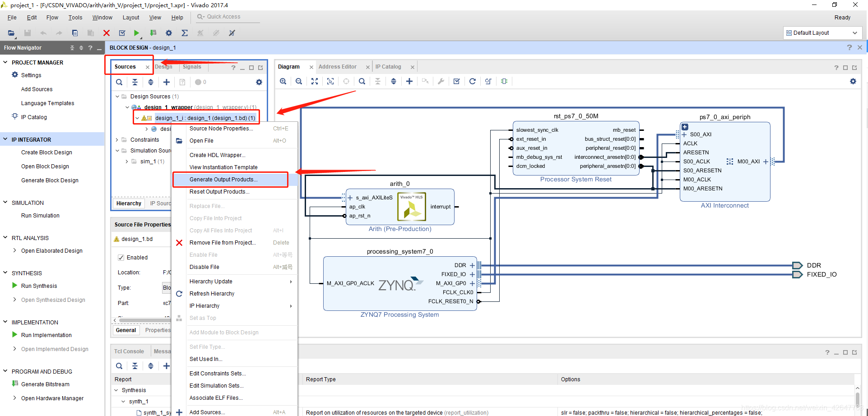Viewport: 868px width, 416px height.
Task: Click the Program Device toolbar icon
Action: pyautogui.click(x=153, y=33)
